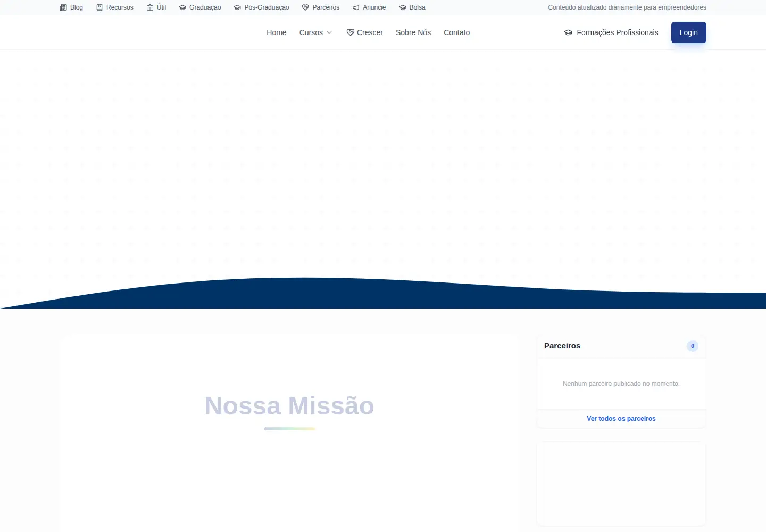Viewport: 766px width, 532px height.
Task: Open the Contato page
Action: click(x=457, y=32)
